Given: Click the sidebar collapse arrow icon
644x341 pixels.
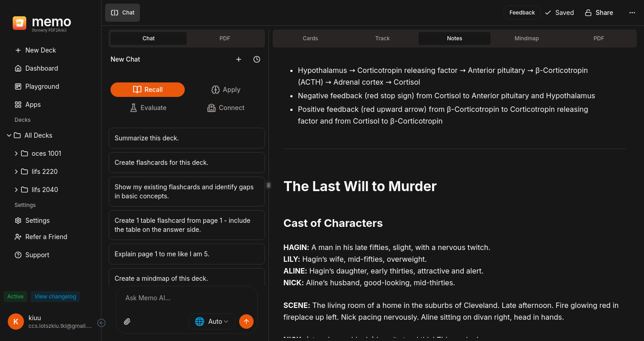Looking at the screenshot, I should pos(102,323).
